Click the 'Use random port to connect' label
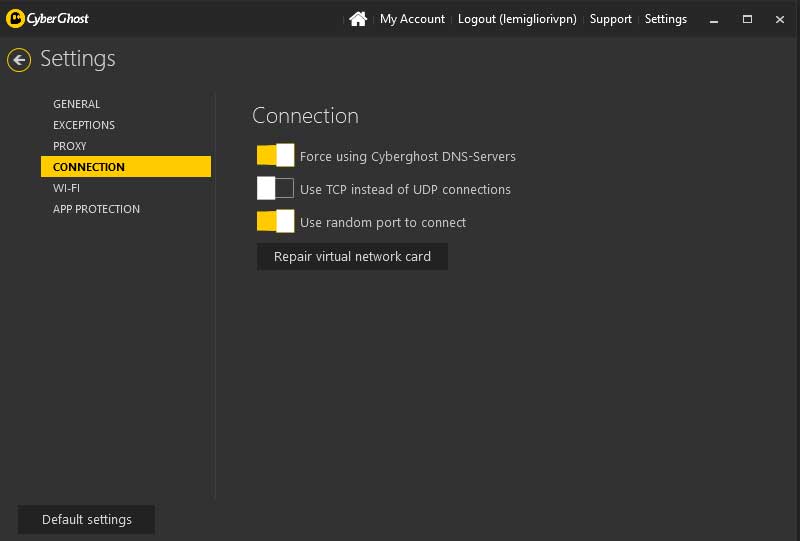The image size is (800, 541). [383, 223]
